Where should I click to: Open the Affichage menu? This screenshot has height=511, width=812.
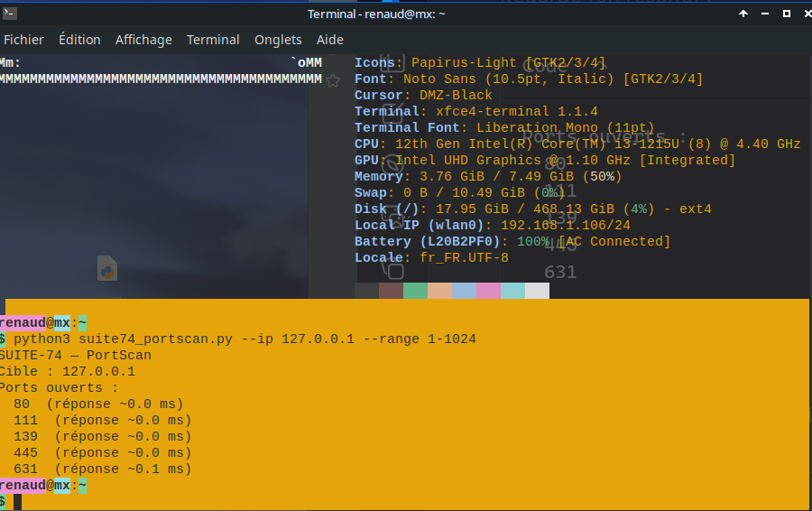(143, 40)
